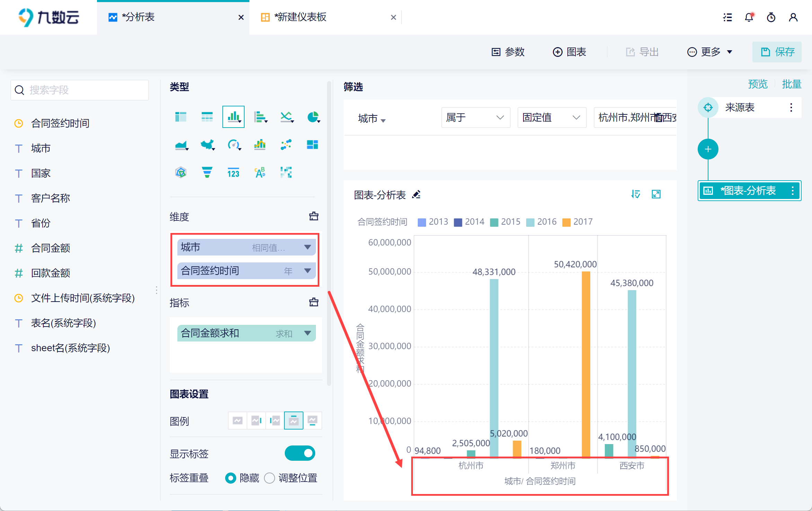Click the 预览 link

(758, 84)
